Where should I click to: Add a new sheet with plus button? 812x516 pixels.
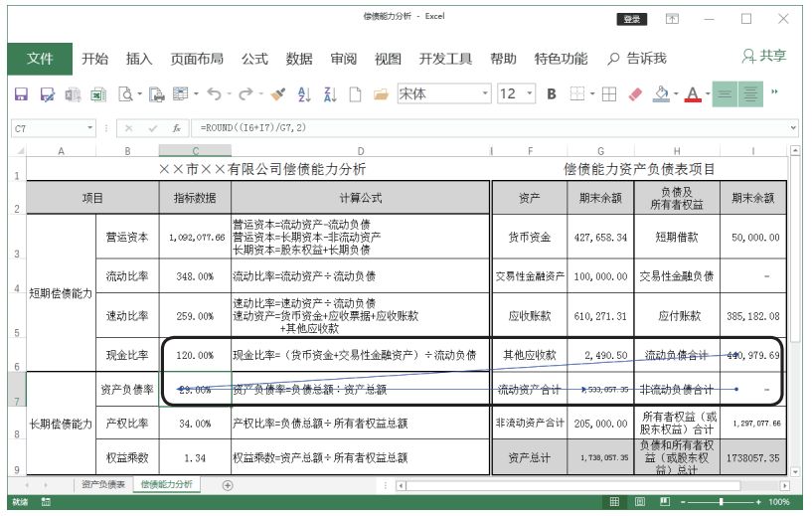click(x=228, y=485)
